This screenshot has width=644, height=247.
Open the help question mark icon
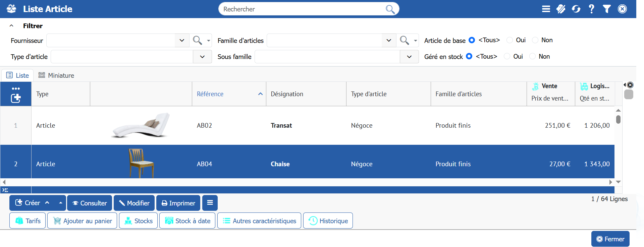click(x=591, y=9)
